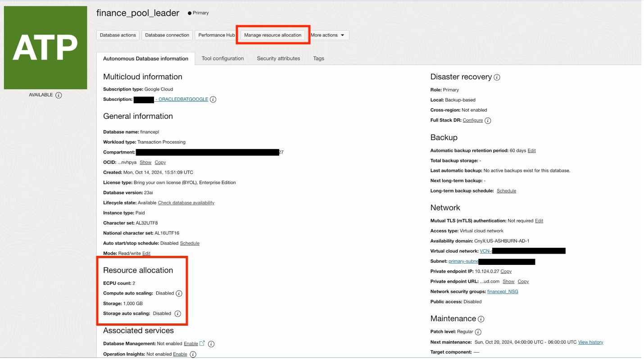The image size is (644, 359).
Task: Click the finance_pool_leader database title
Action: point(138,13)
